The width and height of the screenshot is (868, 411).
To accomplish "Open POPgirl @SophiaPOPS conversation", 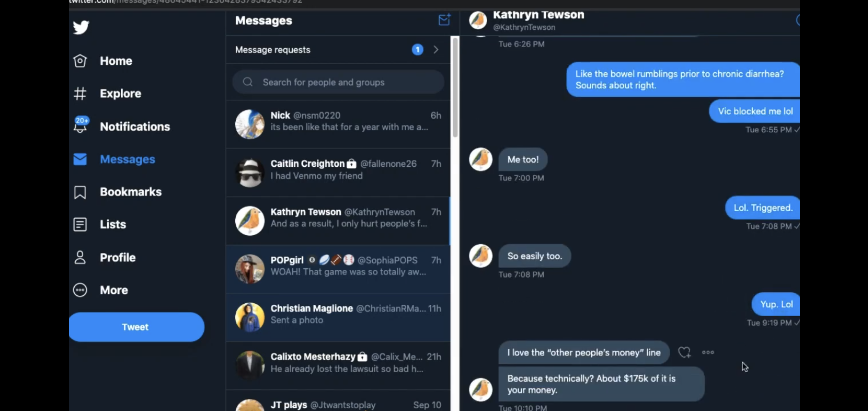I will 338,269.
